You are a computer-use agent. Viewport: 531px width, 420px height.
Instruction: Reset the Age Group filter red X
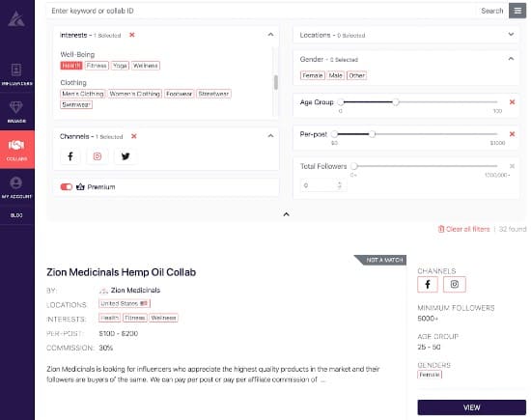click(512, 102)
